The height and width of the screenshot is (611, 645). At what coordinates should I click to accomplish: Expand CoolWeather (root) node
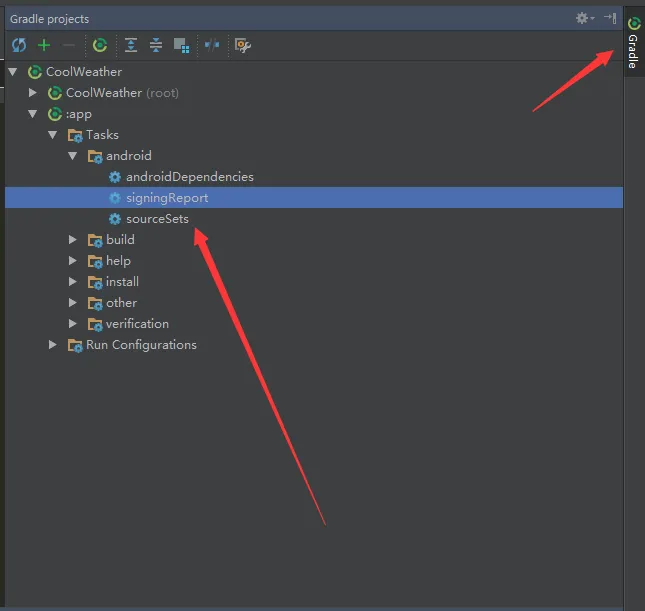tap(32, 93)
